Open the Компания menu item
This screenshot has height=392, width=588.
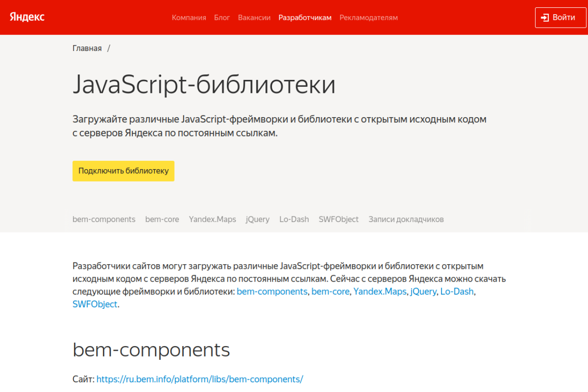point(189,17)
